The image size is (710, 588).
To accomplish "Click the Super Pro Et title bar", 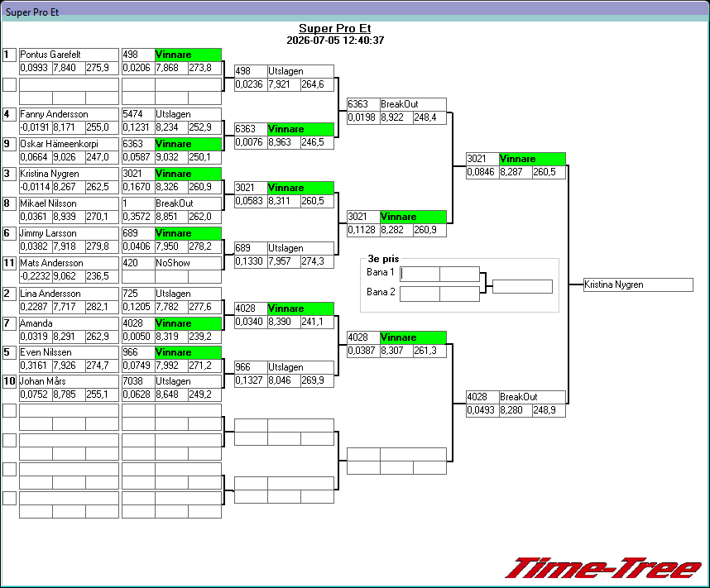I will click(355, 12).
